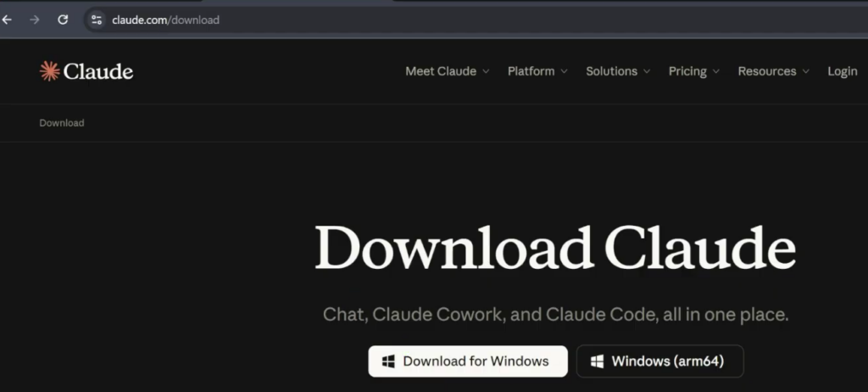Image resolution: width=868 pixels, height=392 pixels.
Task: Click the Download Claude heading
Action: tap(555, 248)
